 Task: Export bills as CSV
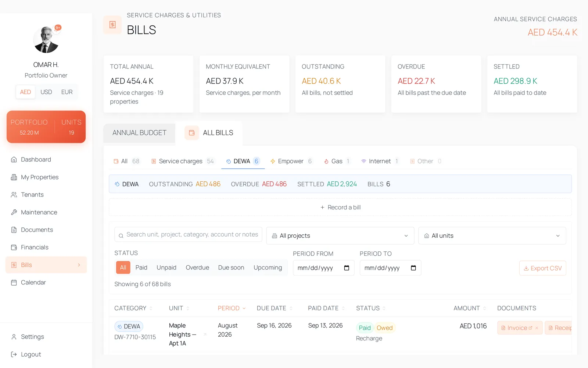coord(543,268)
